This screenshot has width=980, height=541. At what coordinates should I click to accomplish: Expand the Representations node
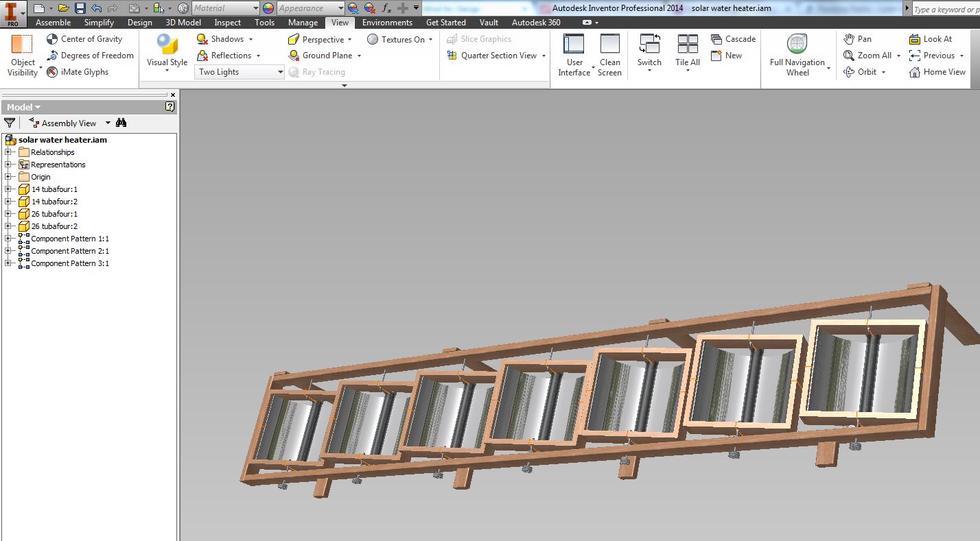click(8, 165)
